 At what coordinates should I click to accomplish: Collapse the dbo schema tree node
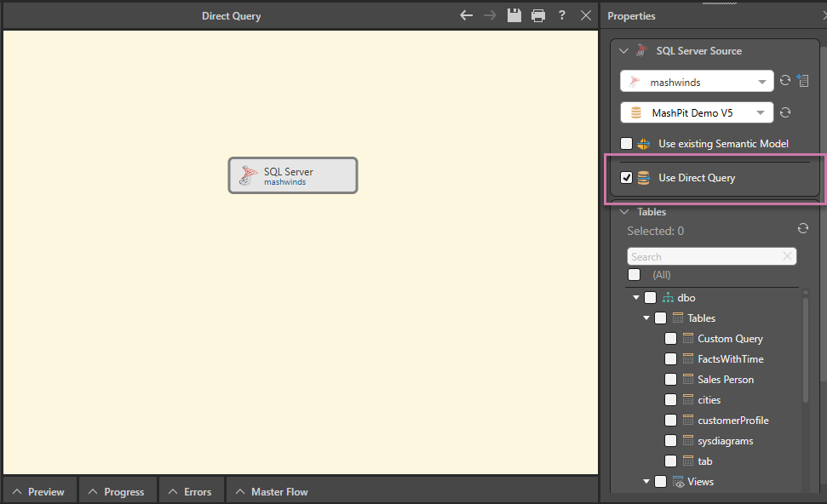[636, 298]
